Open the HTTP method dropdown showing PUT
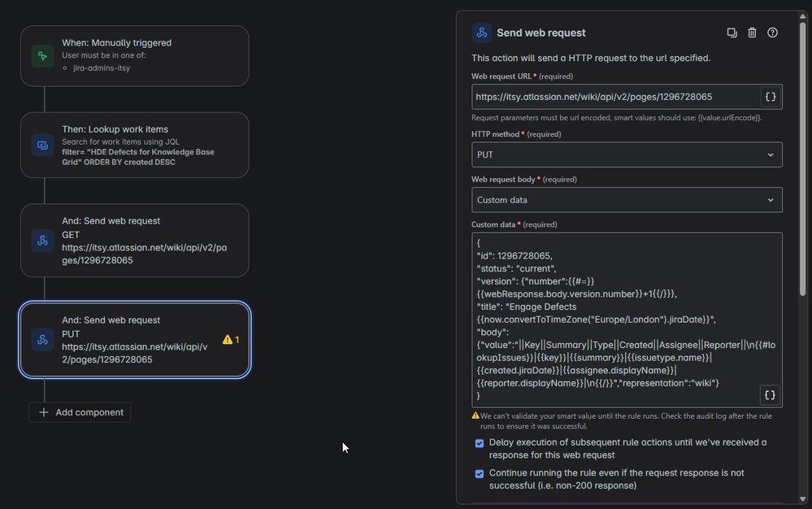812x509 pixels. click(627, 154)
